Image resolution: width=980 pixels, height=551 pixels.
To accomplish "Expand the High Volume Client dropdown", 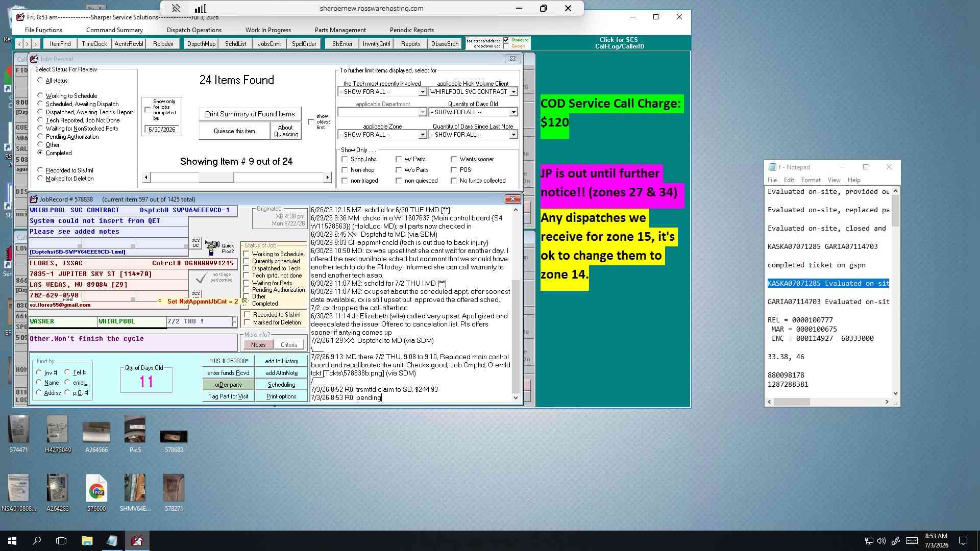I will [x=513, y=92].
